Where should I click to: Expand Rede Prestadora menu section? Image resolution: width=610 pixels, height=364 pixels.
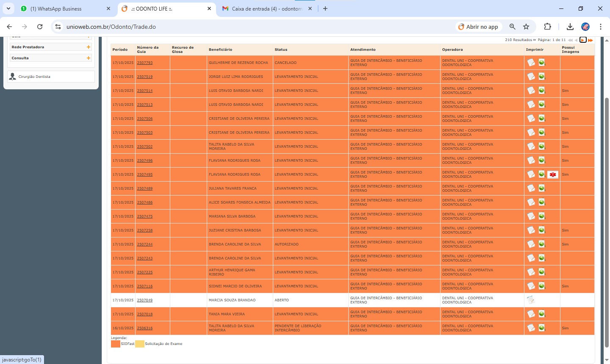[89, 47]
